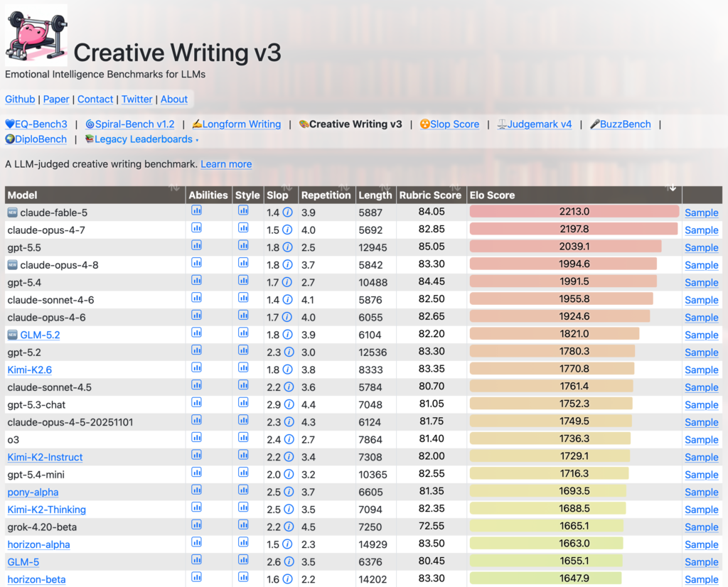
Task: Switch to Longform Writing leaderboard
Action: click(237, 124)
